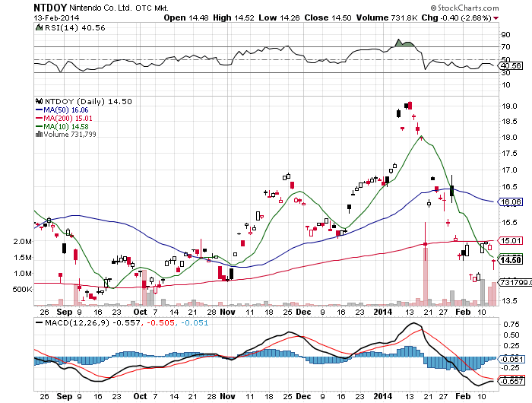This screenshot has width=532, height=403.
Task: Select the green MA(10) legend line swatch
Action: coord(39,127)
